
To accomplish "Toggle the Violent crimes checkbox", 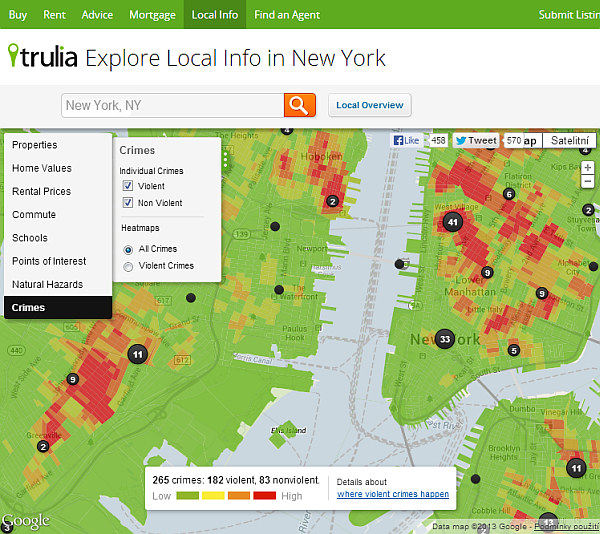I will pyautogui.click(x=128, y=186).
